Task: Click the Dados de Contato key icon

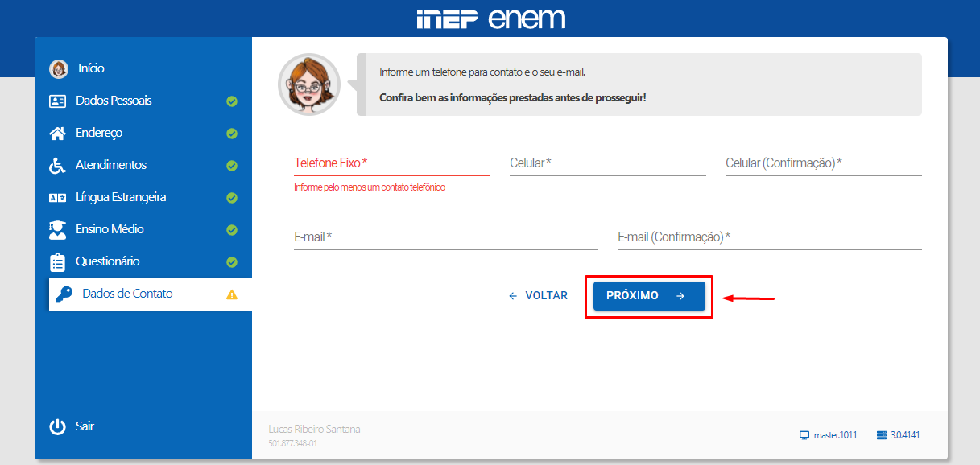Action: coord(64,294)
